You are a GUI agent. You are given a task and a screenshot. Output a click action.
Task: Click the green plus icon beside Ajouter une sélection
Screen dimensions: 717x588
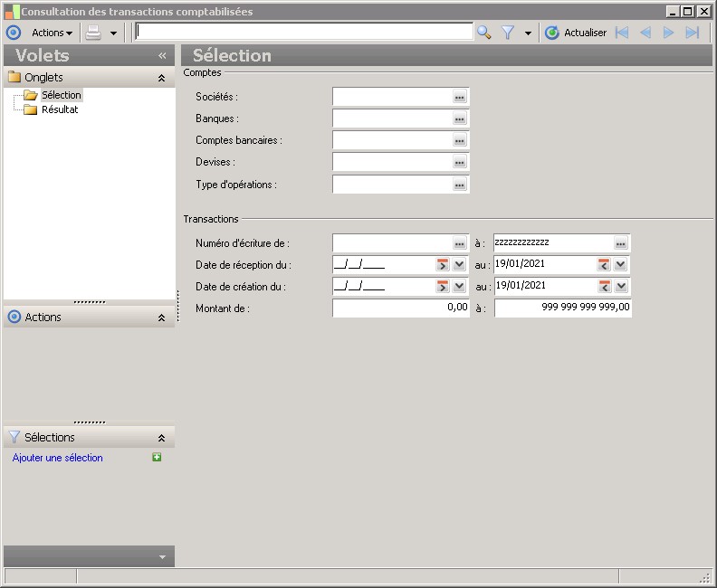(157, 458)
